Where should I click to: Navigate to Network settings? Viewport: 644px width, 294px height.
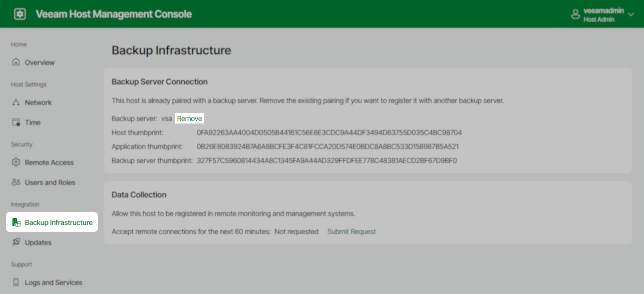pyautogui.click(x=38, y=102)
